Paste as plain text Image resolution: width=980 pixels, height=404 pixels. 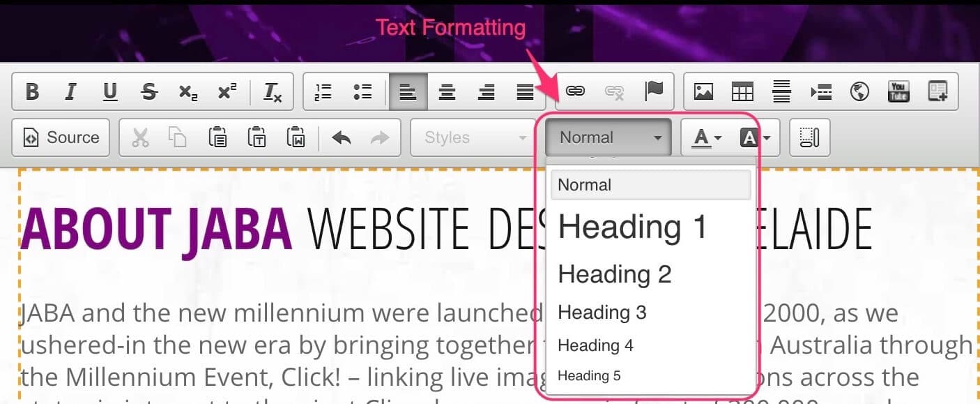257,137
